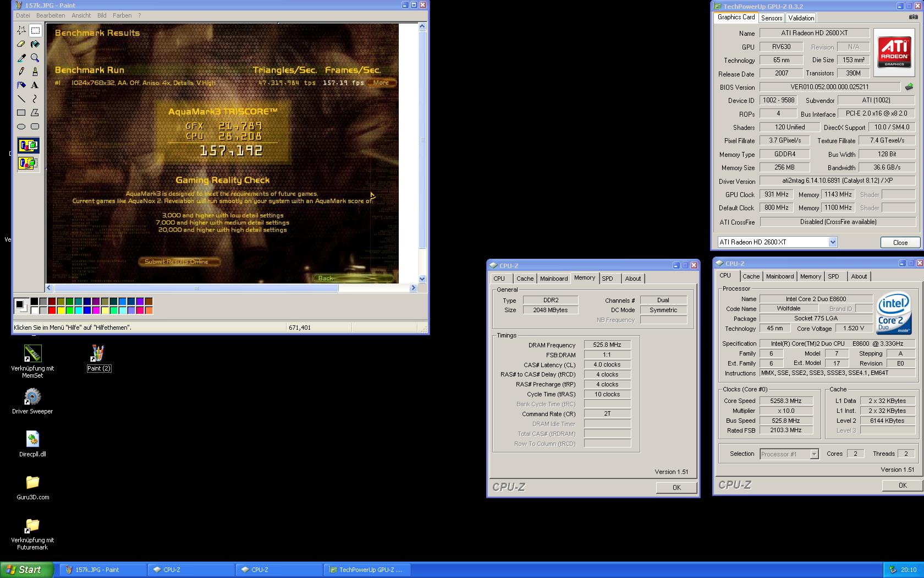Open the Windows Start menu
This screenshot has height=578, width=924.
tap(27, 570)
